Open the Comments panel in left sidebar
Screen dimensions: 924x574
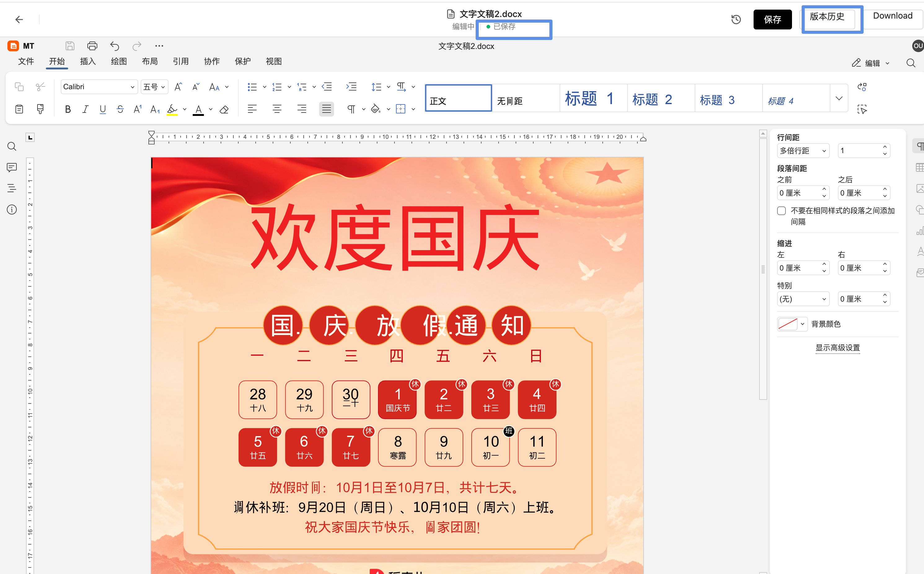(12, 167)
